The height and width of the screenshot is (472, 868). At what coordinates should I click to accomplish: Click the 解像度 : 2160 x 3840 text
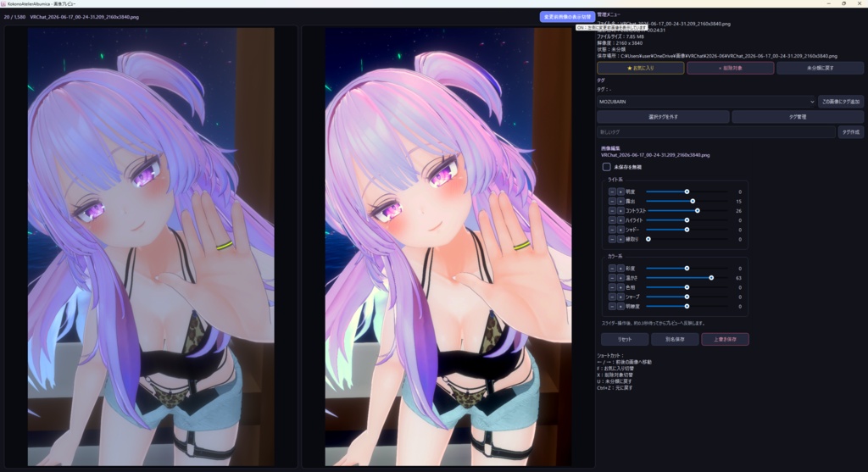tap(620, 43)
